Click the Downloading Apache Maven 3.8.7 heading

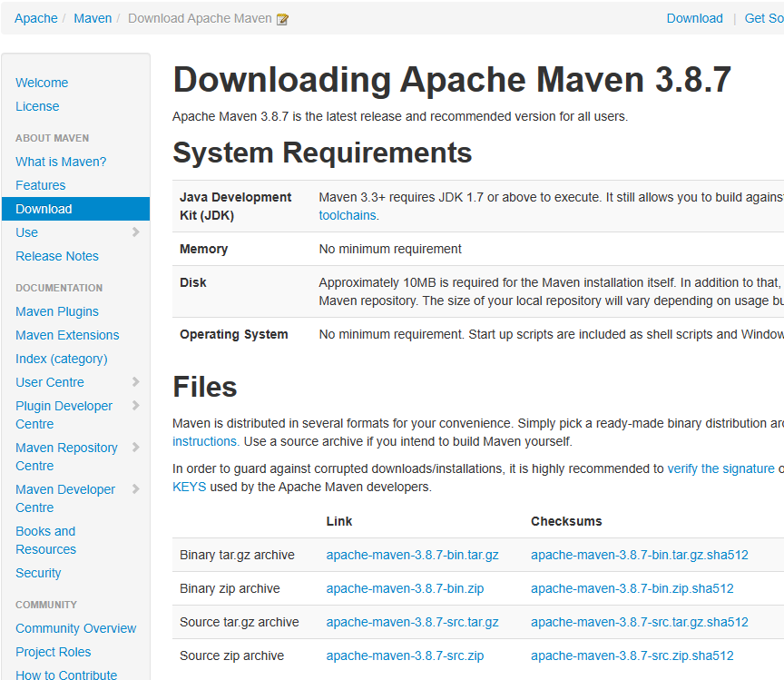click(x=452, y=80)
